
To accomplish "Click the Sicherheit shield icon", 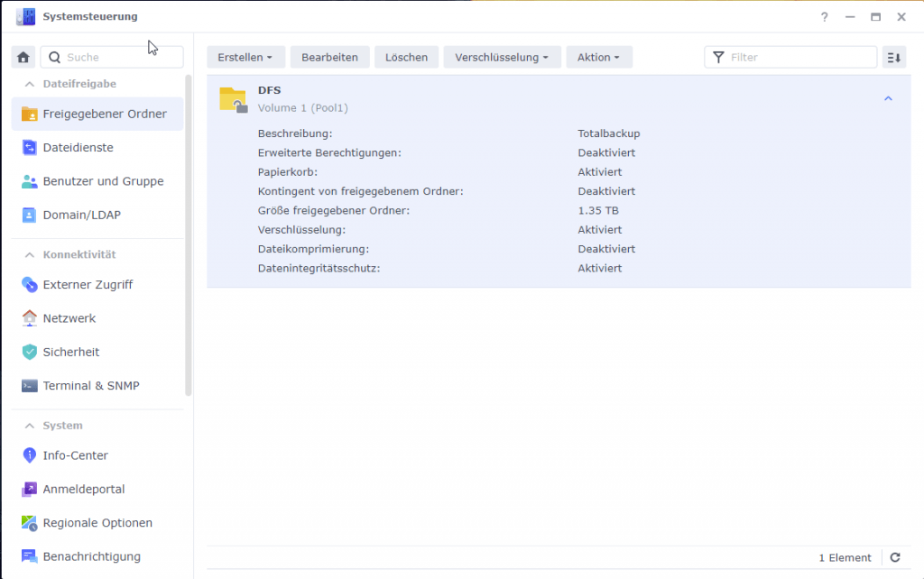I will click(x=31, y=352).
